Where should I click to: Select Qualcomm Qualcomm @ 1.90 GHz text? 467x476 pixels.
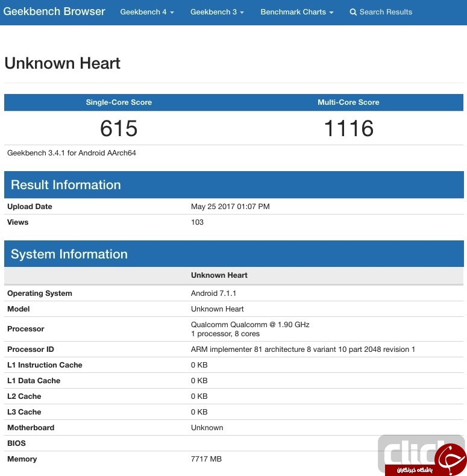[x=250, y=325]
